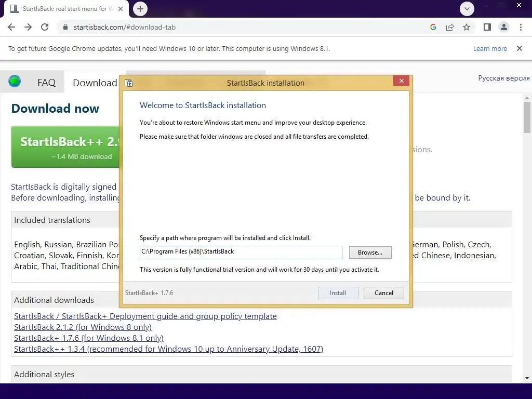Click the page scrollbar thumb
Image resolution: width=532 pixels, height=399 pixels.
pyautogui.click(x=527, y=117)
